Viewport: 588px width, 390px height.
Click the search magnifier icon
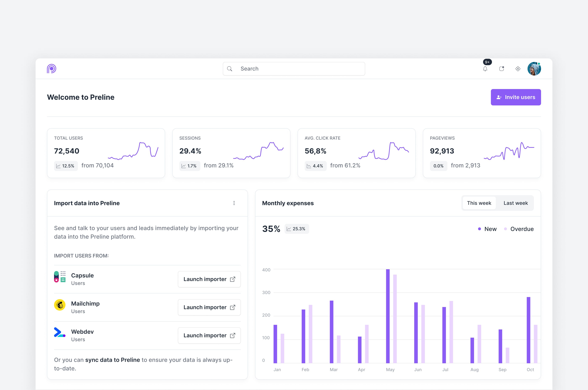point(230,69)
